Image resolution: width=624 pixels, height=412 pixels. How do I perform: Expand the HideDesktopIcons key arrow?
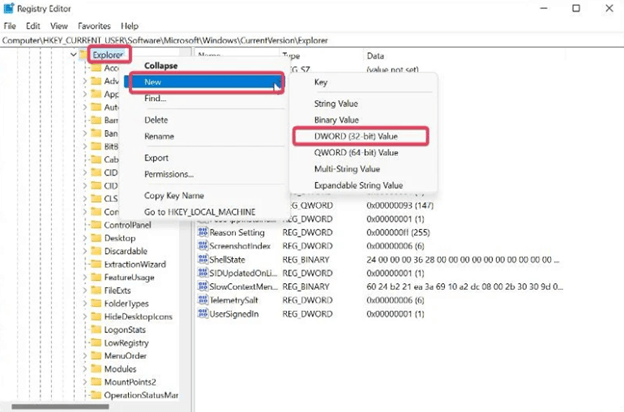(x=84, y=317)
